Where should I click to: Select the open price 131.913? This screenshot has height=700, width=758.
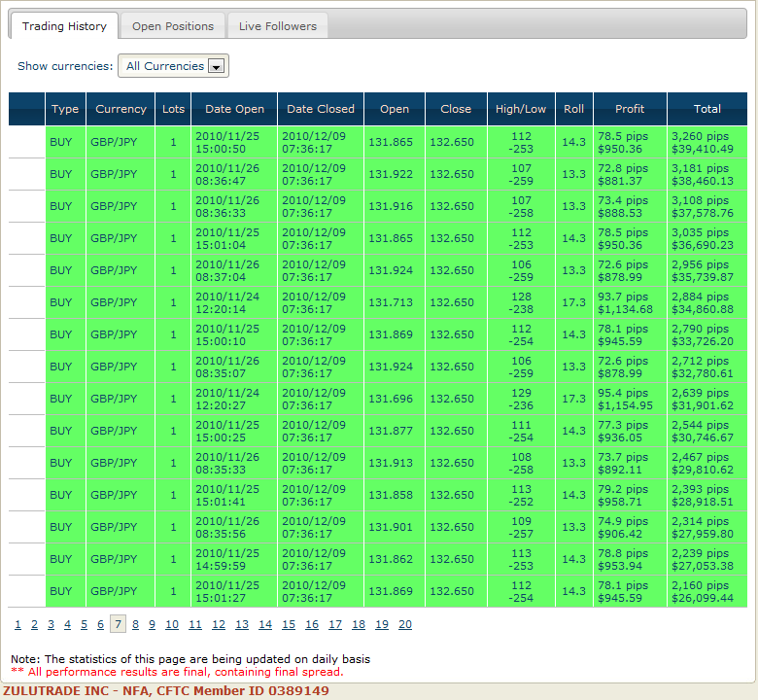(395, 463)
